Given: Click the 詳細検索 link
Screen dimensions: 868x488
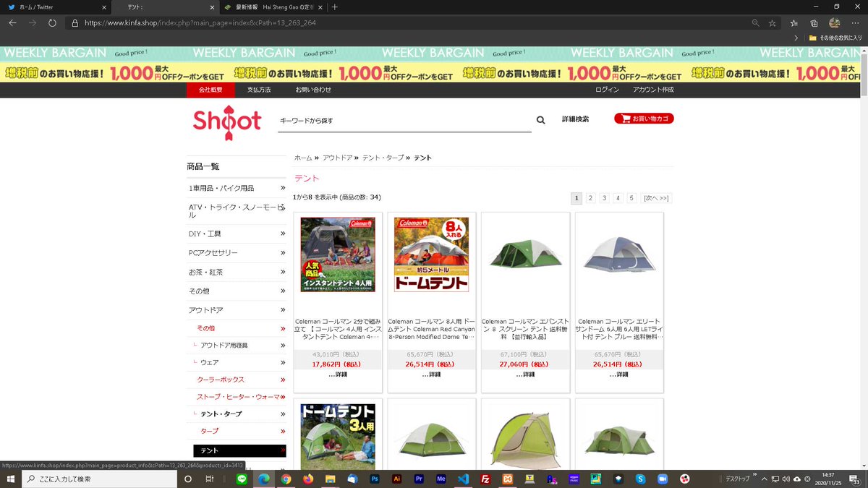Looking at the screenshot, I should tap(575, 119).
